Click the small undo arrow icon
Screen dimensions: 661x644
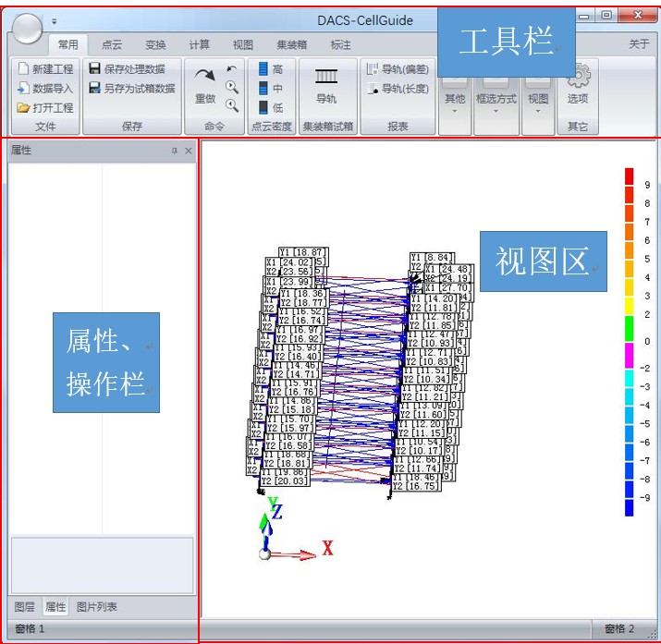click(x=231, y=69)
